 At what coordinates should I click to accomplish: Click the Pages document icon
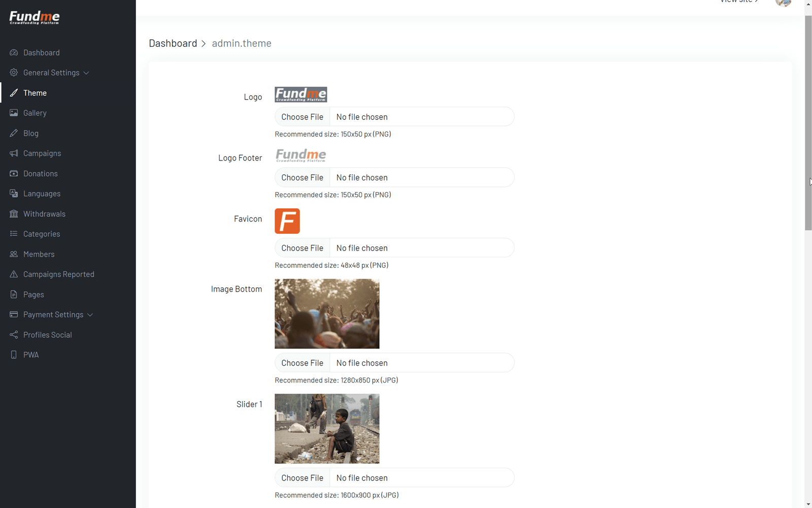[x=14, y=294]
